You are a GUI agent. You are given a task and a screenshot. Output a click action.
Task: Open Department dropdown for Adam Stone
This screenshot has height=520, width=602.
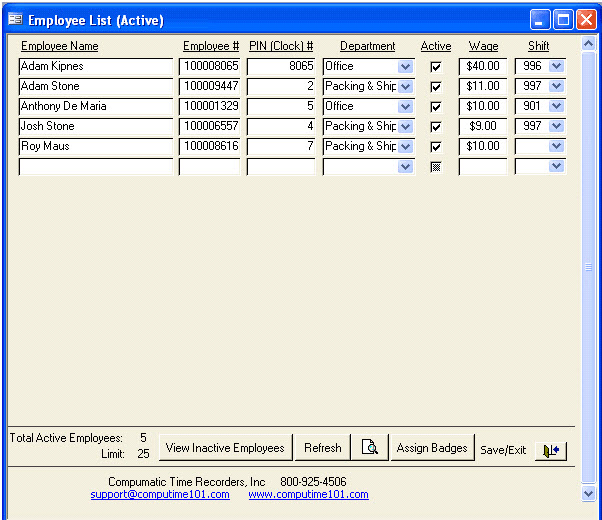[x=405, y=87]
